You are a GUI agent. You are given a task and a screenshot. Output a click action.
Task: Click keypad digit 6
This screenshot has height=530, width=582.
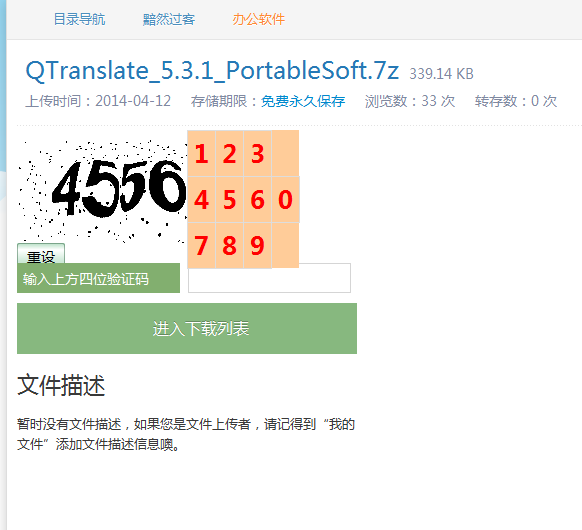pos(258,200)
